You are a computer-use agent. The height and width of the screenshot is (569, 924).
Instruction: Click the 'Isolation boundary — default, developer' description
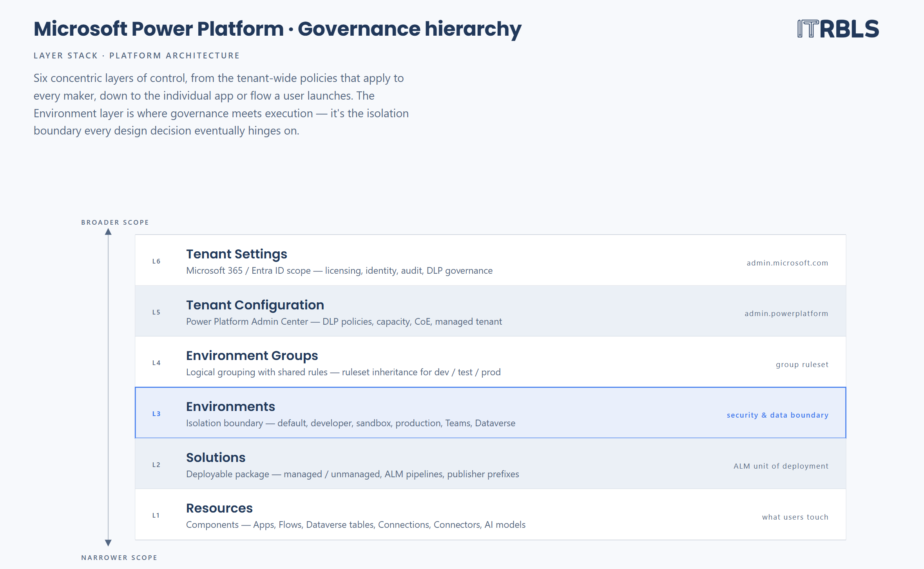351,423
